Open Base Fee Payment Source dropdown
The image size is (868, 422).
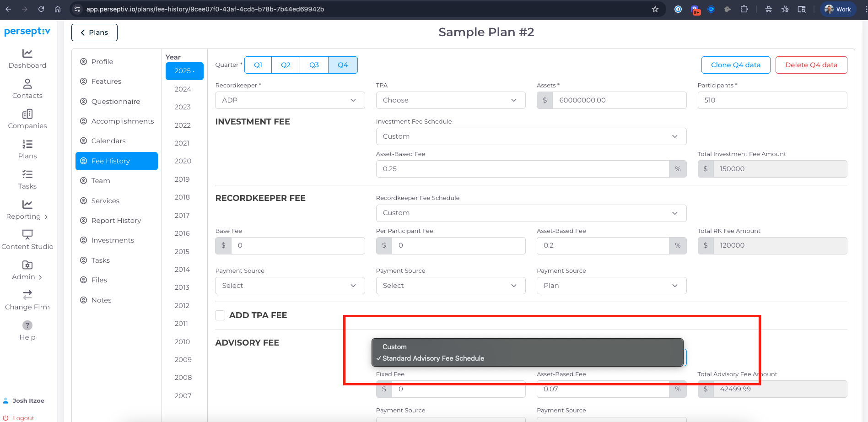click(x=290, y=286)
